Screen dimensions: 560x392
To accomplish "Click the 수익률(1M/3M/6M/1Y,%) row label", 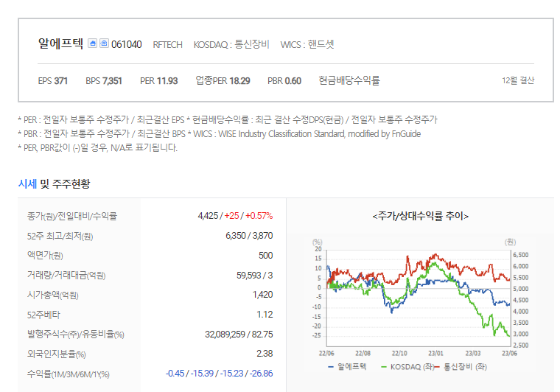I will (x=69, y=374).
